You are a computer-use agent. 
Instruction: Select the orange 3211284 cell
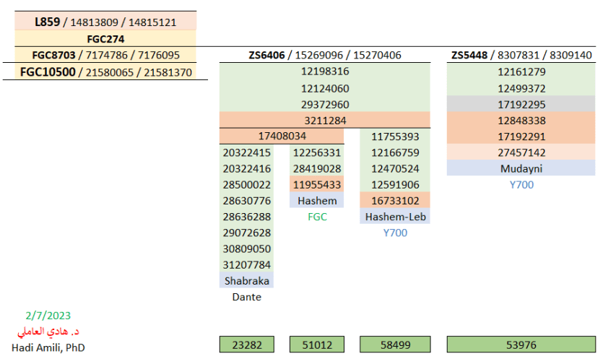point(324,120)
